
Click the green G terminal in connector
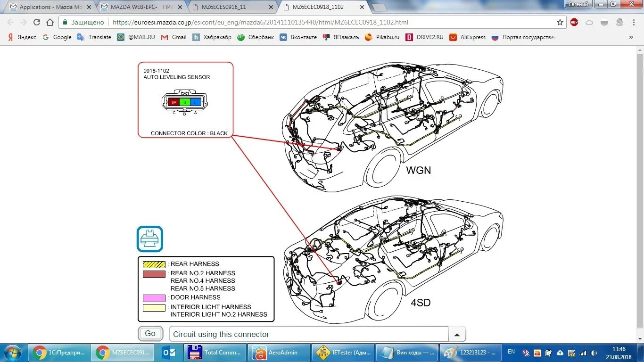[x=185, y=102]
